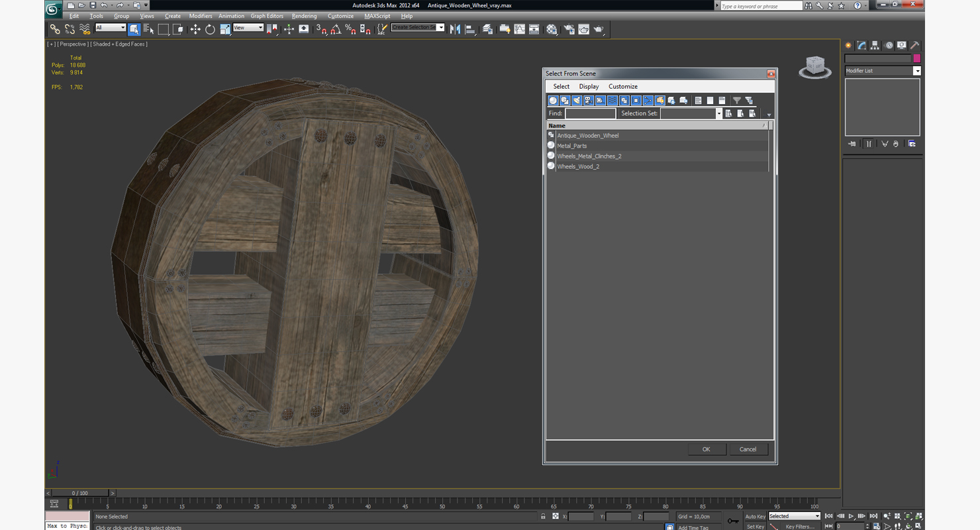
Task: Open Curve Editor from toolbar
Action: coord(520,29)
